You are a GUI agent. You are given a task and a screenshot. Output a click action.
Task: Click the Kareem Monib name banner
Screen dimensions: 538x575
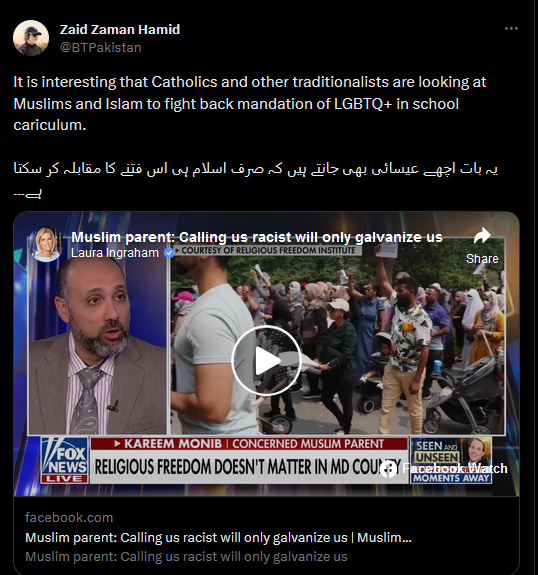tap(249, 444)
